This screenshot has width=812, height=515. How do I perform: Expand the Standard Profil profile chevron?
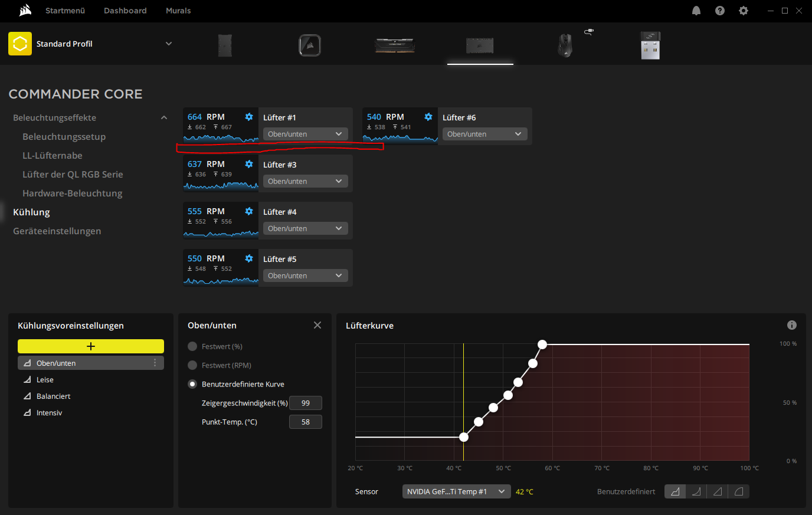coord(169,44)
